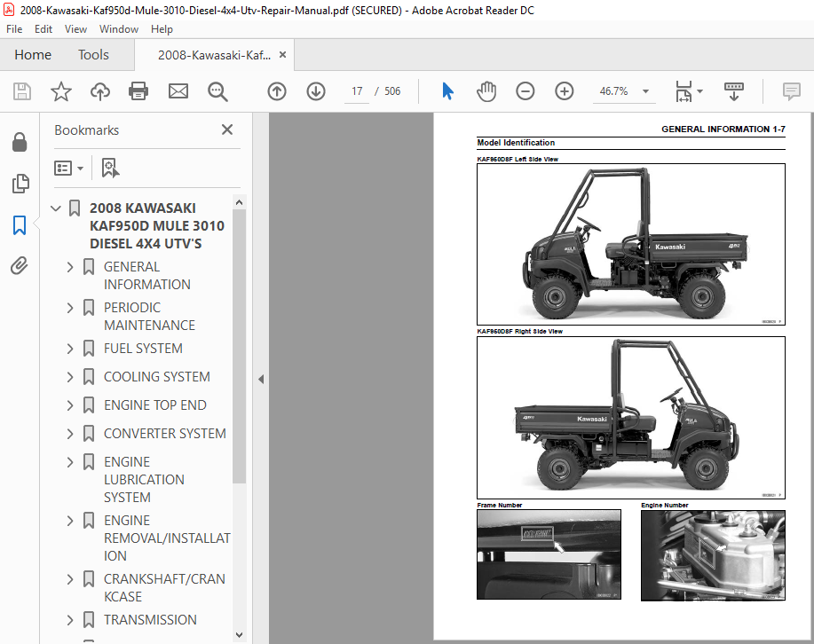Send the file by email envelope icon
The height and width of the screenshot is (644, 814).
pyautogui.click(x=178, y=92)
